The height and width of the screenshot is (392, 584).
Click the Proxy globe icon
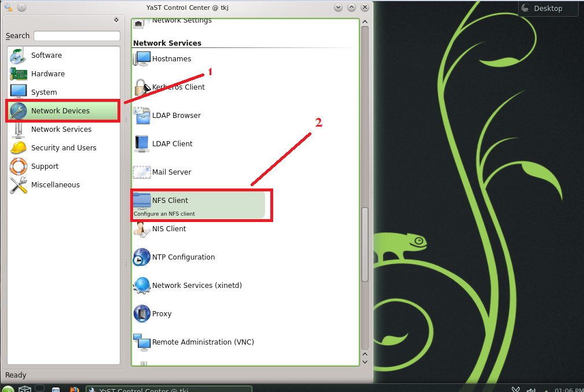click(x=141, y=313)
